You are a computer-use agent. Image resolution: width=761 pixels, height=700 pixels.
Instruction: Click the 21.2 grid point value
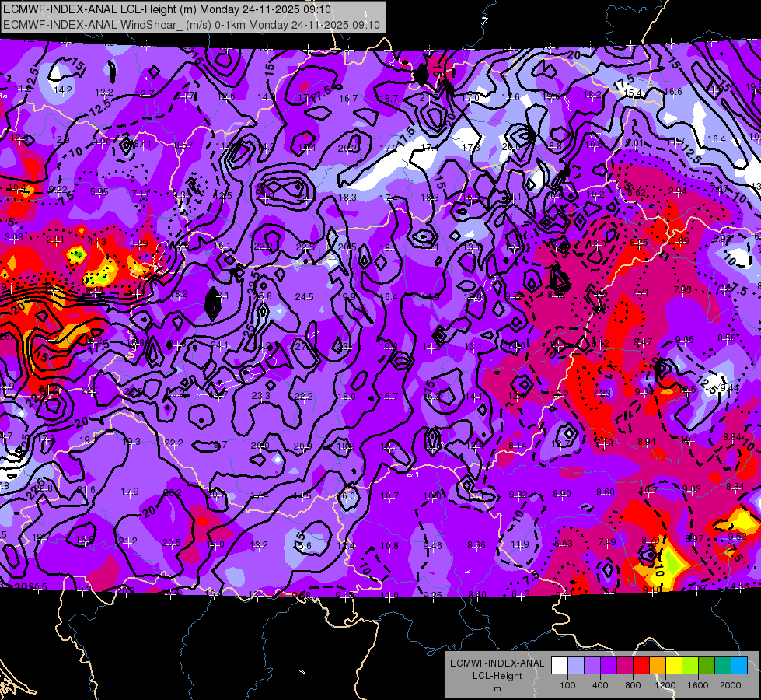coord(128,541)
